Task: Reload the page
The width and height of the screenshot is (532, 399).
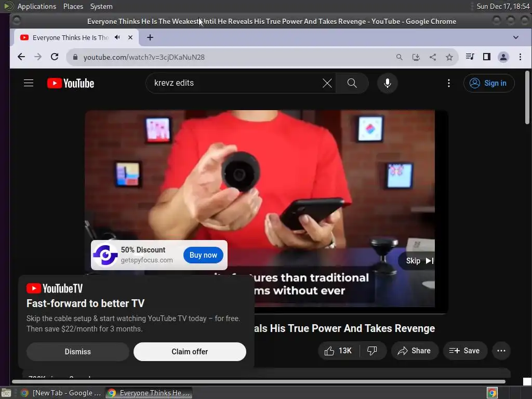Action: tap(55, 57)
